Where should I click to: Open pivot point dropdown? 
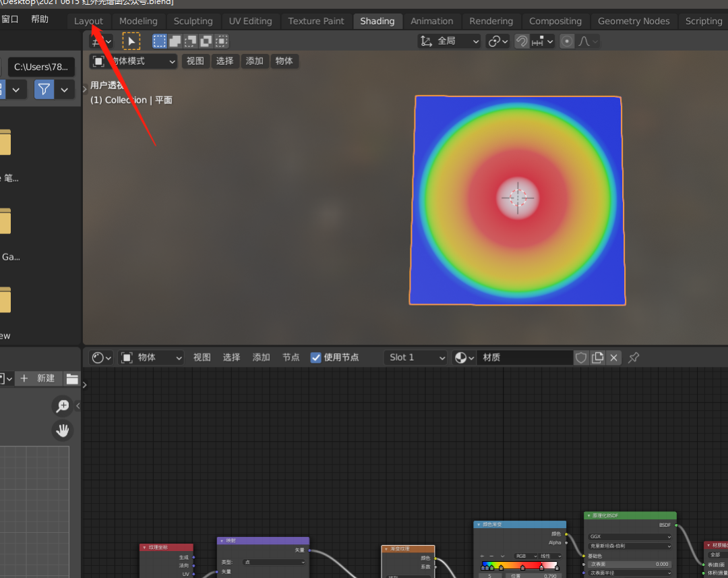(497, 41)
